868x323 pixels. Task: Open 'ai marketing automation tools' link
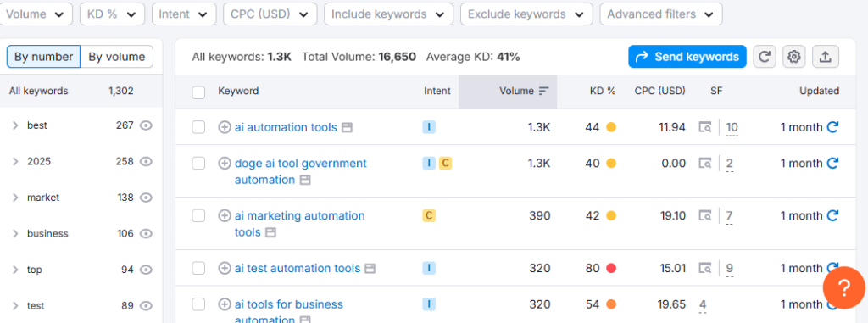pyautogui.click(x=299, y=225)
